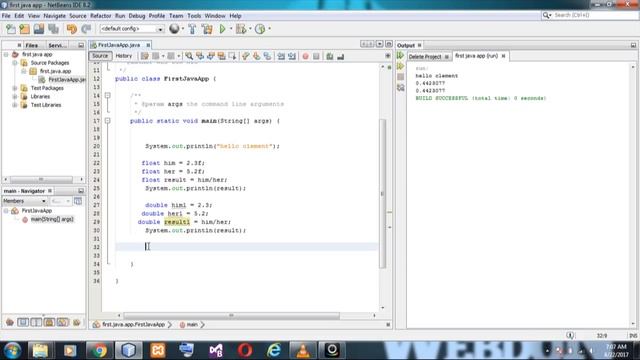This screenshot has height=360, width=640.
Task: Click the Save All toolbar icon
Action: pyautogui.click(x=53, y=29)
